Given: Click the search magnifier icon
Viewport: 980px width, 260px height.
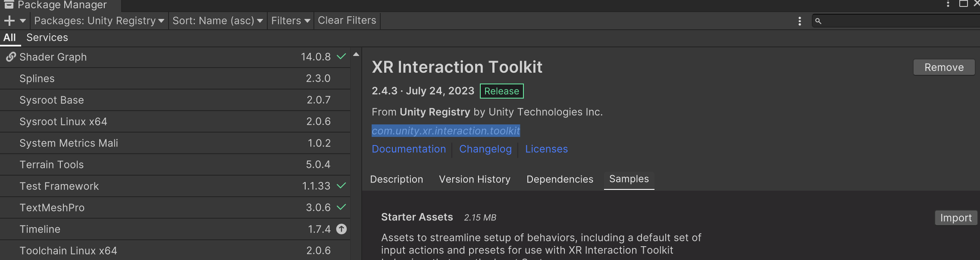Looking at the screenshot, I should (x=818, y=21).
